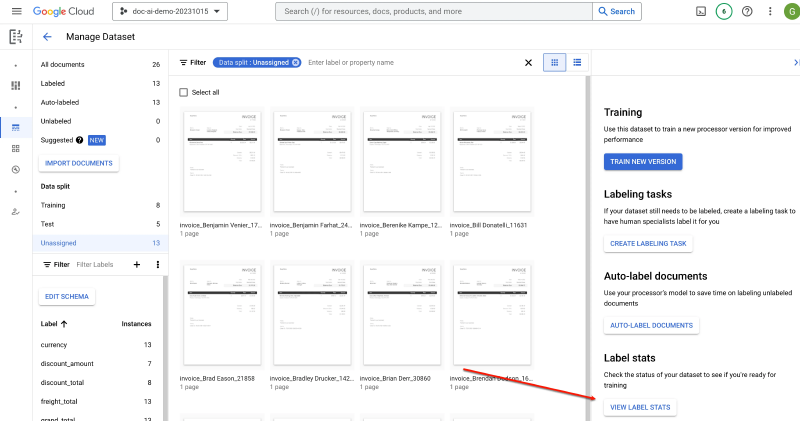
Task: Click IMPORT DOCUMENTS button
Action: (79, 163)
